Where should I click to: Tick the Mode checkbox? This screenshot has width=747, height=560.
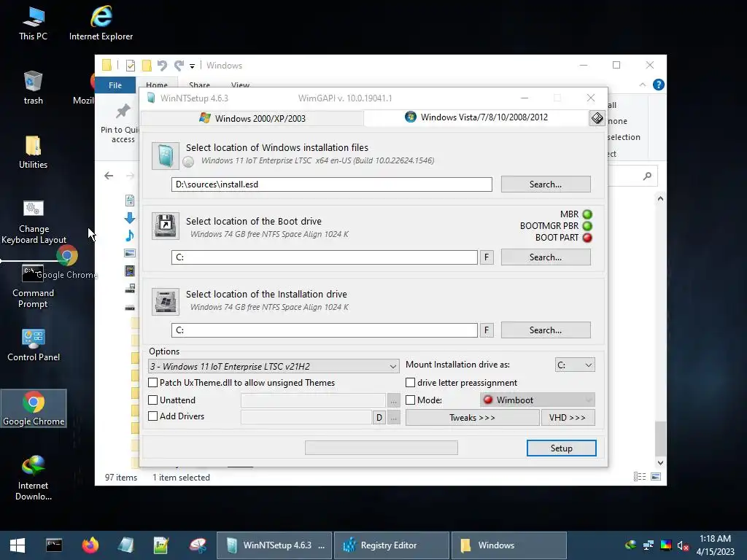tap(410, 400)
